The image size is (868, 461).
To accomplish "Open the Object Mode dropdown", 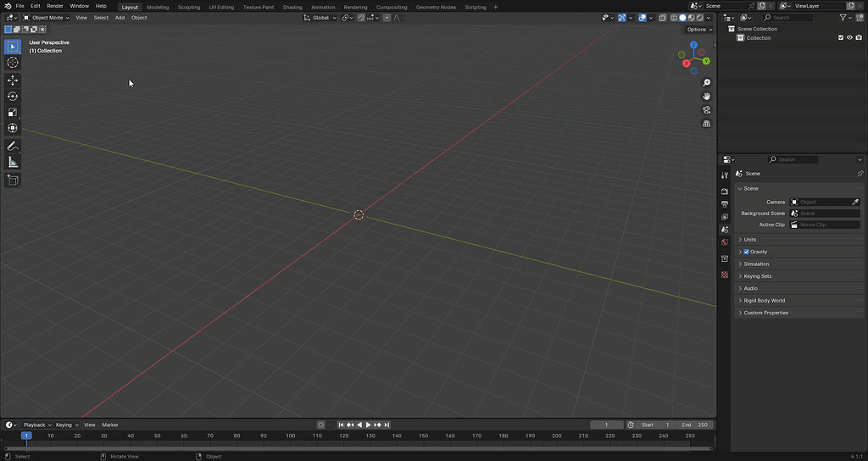I will tap(46, 18).
